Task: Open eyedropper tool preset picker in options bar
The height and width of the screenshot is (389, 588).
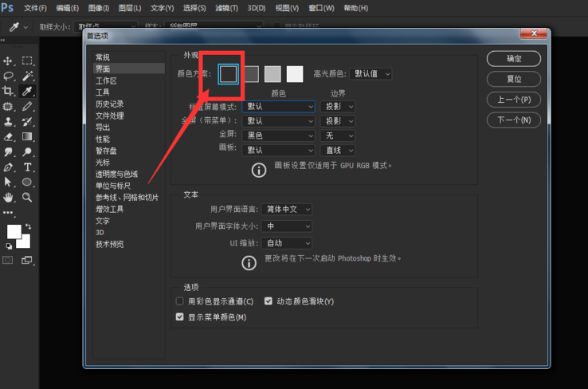Action: pos(18,27)
